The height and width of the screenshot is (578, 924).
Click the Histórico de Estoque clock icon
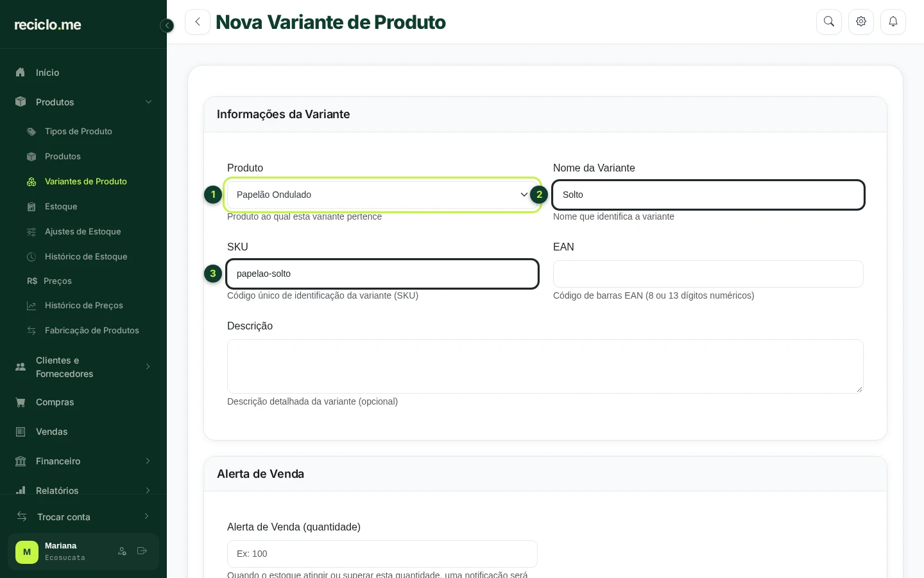click(31, 257)
